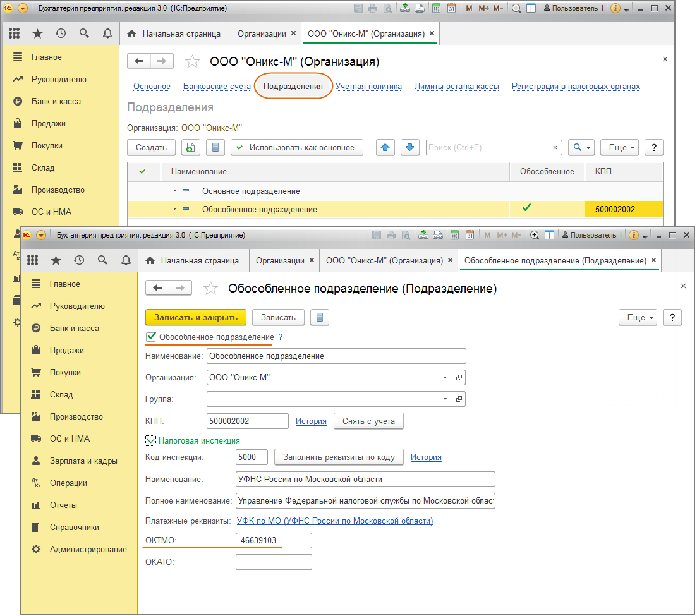Go back in ООО Оникс-М window
697x616 pixels.
(139, 61)
